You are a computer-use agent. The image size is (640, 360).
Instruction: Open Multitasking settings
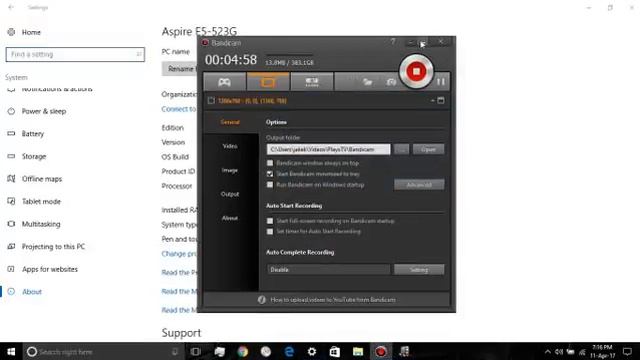41,224
